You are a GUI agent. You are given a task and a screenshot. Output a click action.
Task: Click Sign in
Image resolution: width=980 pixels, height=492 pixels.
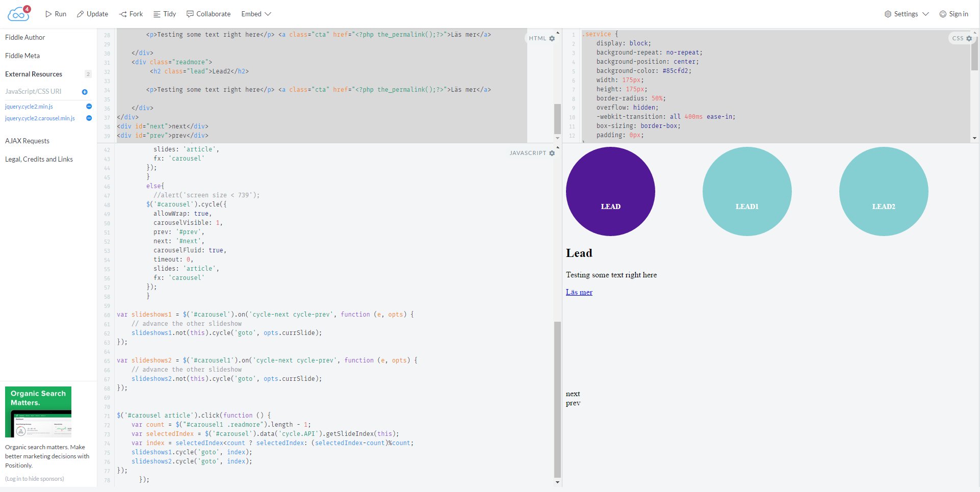(953, 14)
